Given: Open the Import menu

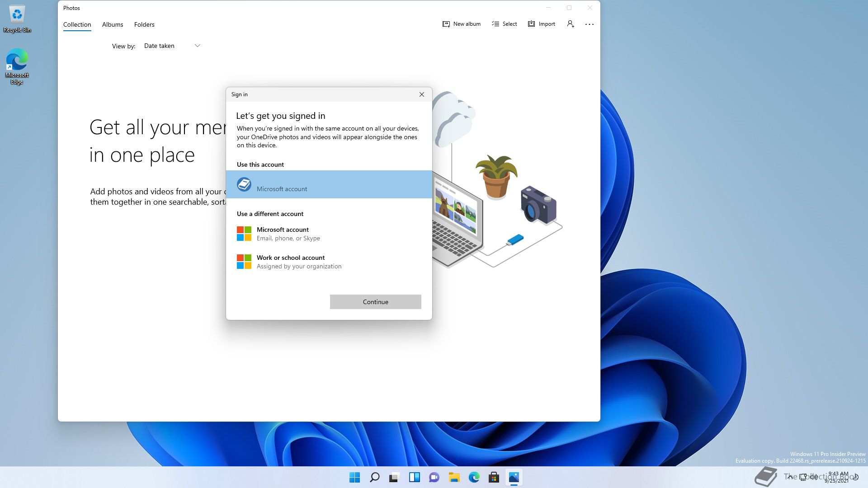Looking at the screenshot, I should coord(542,24).
